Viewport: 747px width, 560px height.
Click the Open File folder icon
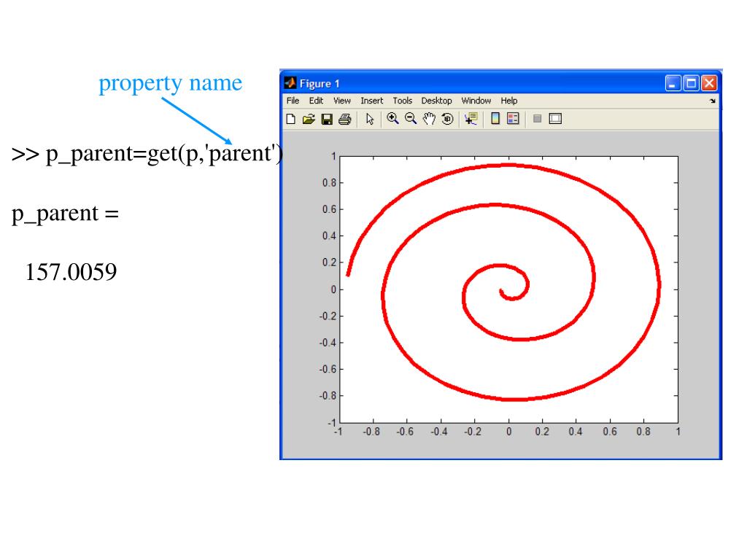click(x=309, y=119)
